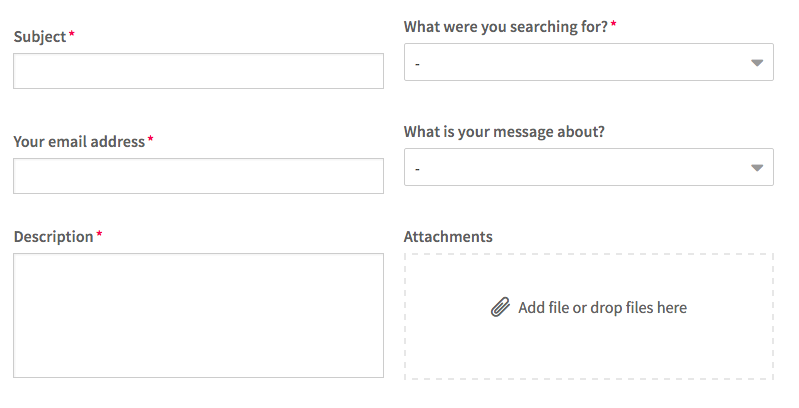The image size is (799, 408).
Task: Open the "What were you searching for?" dropdown
Action: [x=589, y=62]
